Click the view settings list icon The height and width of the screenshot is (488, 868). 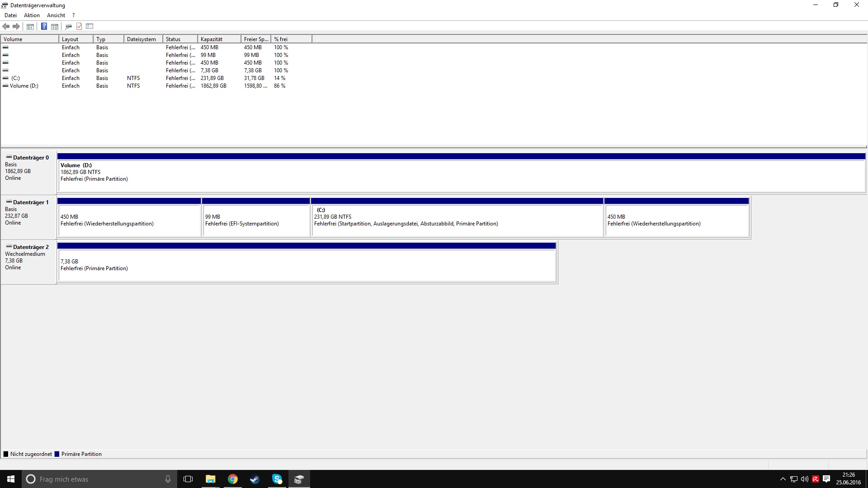pyautogui.click(x=90, y=27)
